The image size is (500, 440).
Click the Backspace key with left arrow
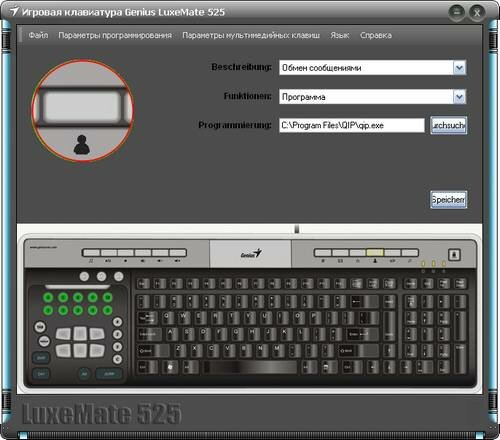365,301
